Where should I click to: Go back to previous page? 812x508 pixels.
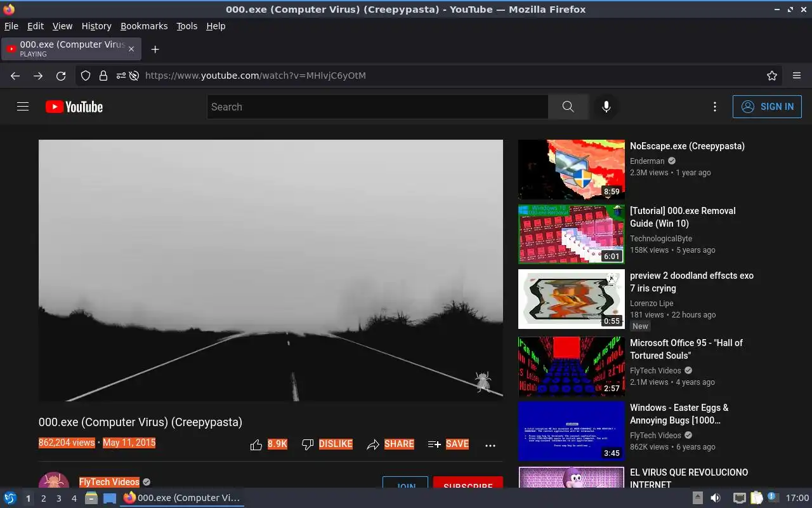(x=15, y=76)
